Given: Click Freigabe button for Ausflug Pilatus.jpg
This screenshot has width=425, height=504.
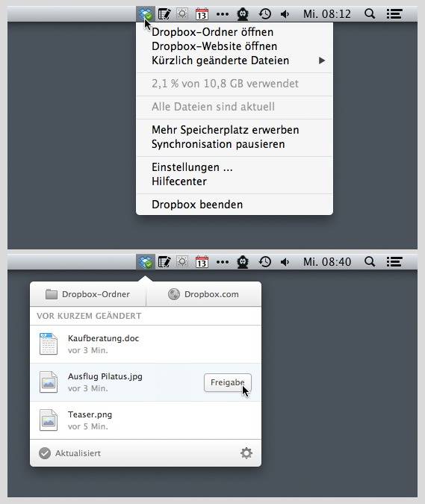Looking at the screenshot, I should pos(228,382).
